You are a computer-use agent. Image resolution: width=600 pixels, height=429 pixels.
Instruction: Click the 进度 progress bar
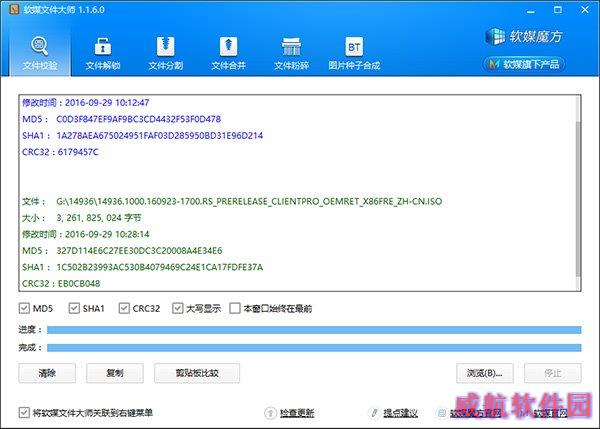[314, 330]
